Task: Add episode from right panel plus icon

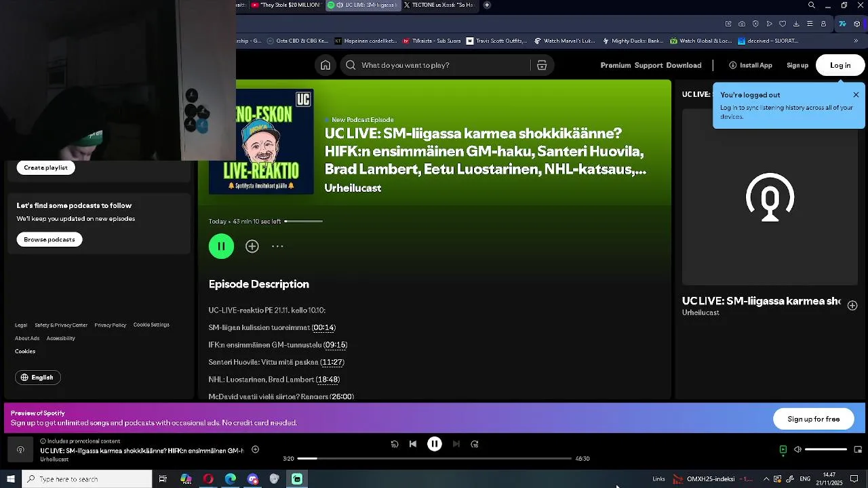Action: (x=852, y=306)
